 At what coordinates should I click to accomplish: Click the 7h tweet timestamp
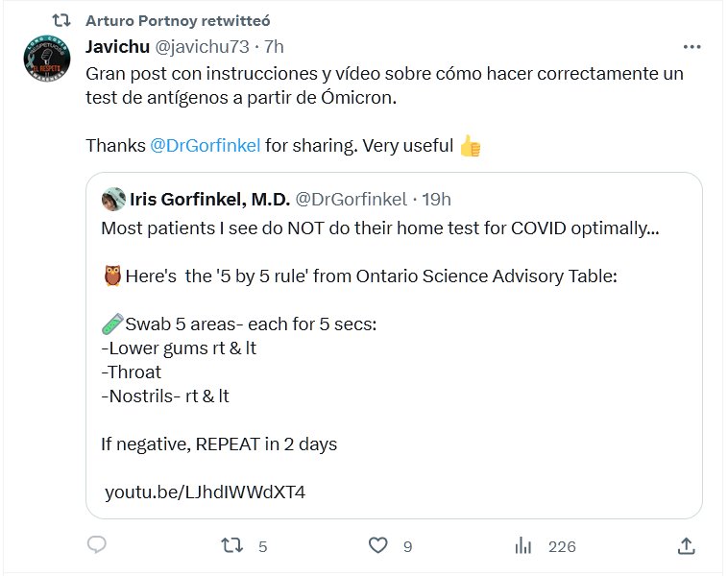274,46
